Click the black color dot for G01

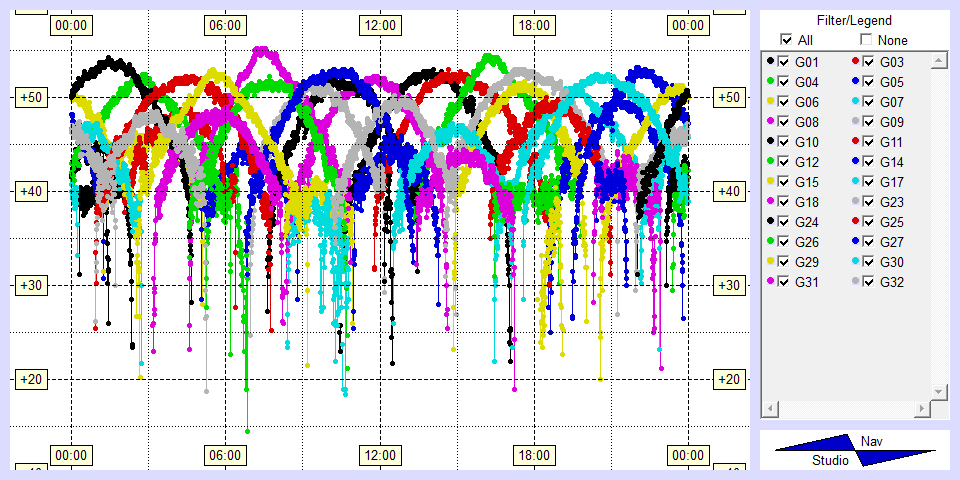(x=770, y=62)
